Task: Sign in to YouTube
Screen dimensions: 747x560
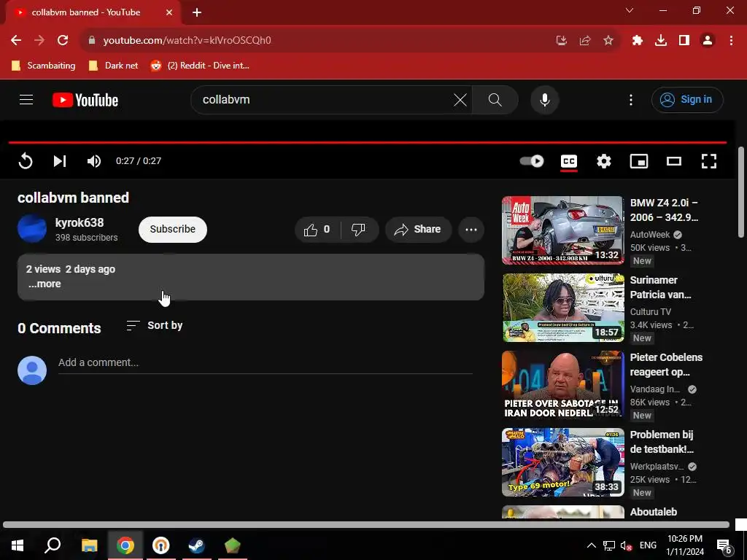Action: 687,99
